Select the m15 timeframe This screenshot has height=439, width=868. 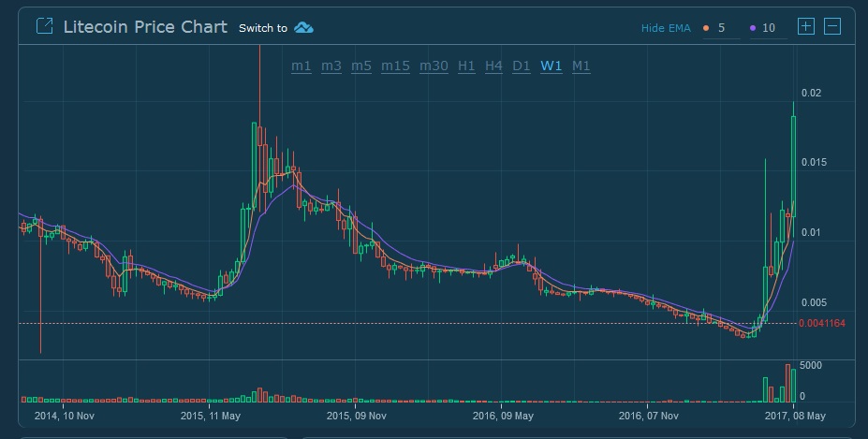pyautogui.click(x=395, y=66)
